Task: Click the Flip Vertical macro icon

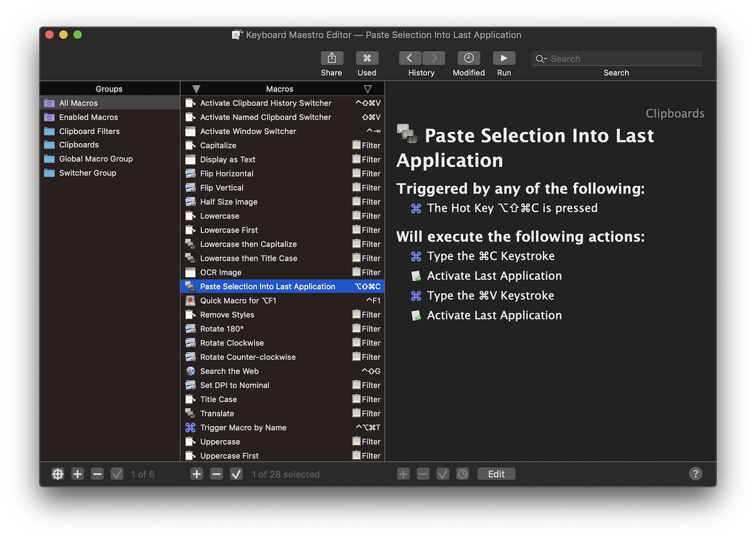Action: coord(190,188)
